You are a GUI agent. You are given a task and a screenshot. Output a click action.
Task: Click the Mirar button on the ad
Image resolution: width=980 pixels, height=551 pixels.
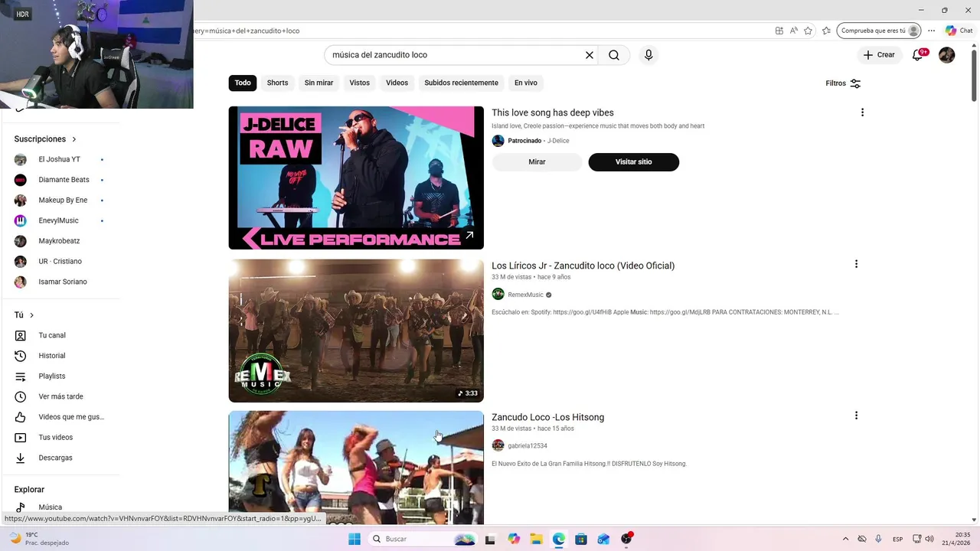point(537,162)
